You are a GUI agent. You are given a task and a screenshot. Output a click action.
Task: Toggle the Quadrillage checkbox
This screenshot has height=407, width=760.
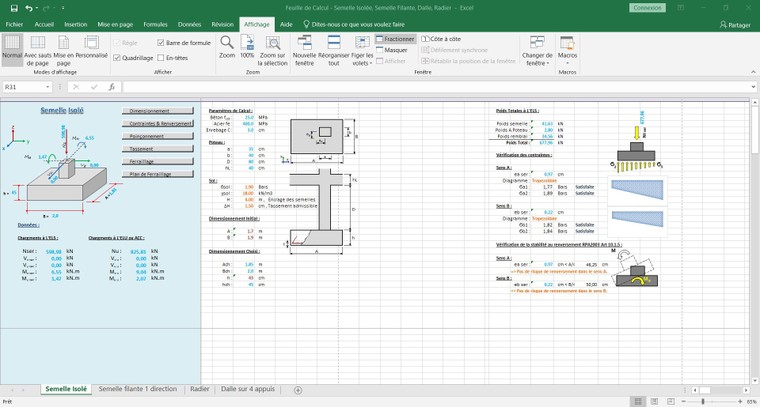pyautogui.click(x=117, y=58)
